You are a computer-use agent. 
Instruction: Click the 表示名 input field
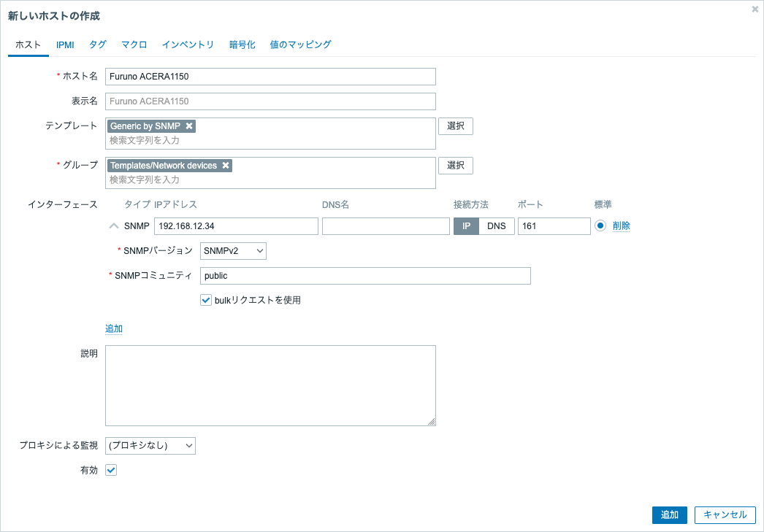270,101
